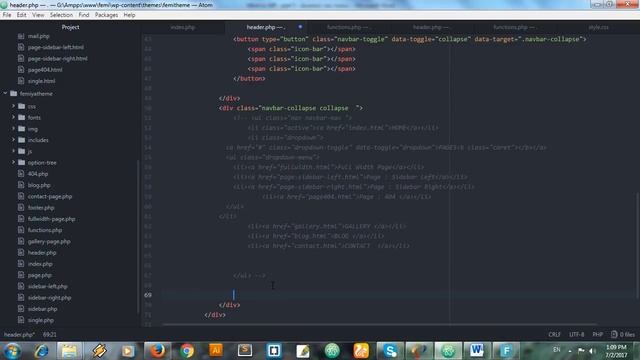
Task: Click the volume icon in system tray
Action: [x=592, y=351]
